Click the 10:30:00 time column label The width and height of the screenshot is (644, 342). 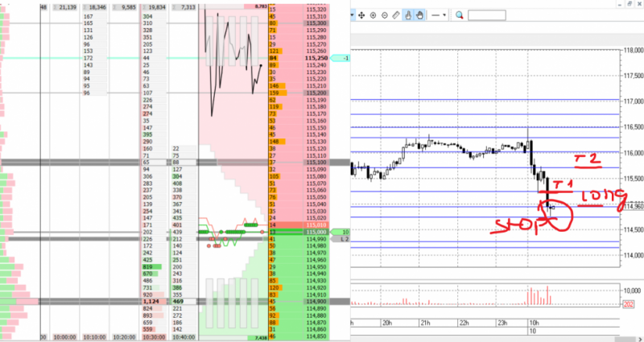pos(154,337)
